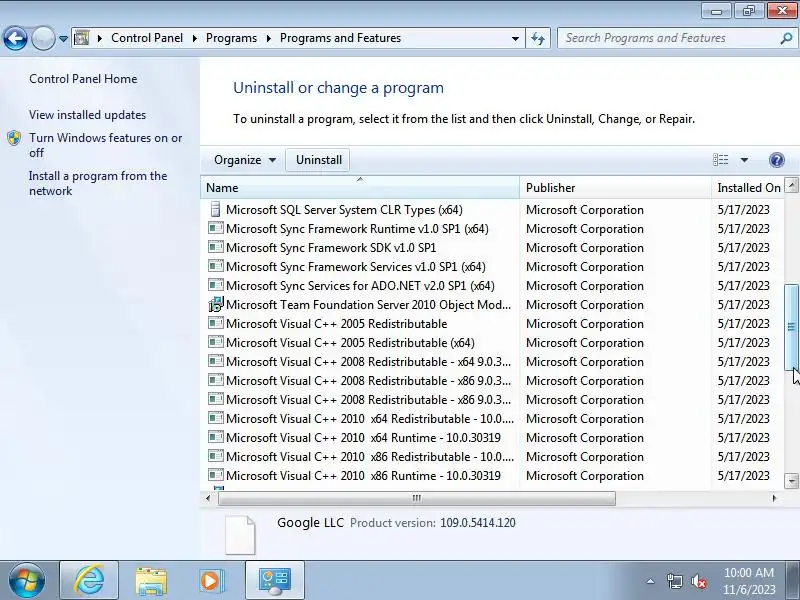The height and width of the screenshot is (600, 800).
Task: Click the Control Panel icon in address bar
Action: (82, 38)
